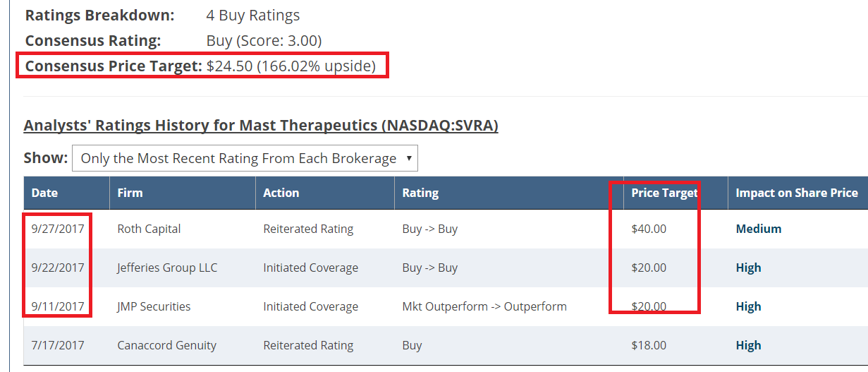The image size is (868, 372).
Task: Select the Jefferies Group LLC firm name
Action: [167, 268]
